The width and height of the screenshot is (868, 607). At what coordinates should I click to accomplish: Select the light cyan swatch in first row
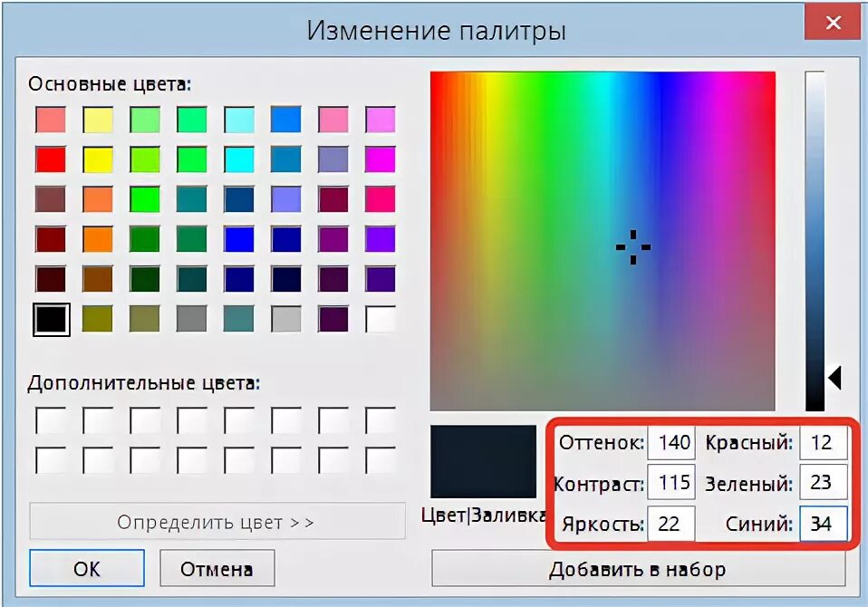pyautogui.click(x=239, y=120)
